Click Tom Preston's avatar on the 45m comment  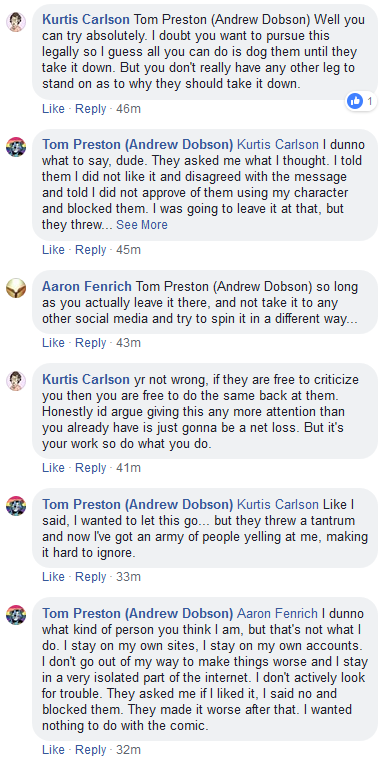[x=16, y=147]
